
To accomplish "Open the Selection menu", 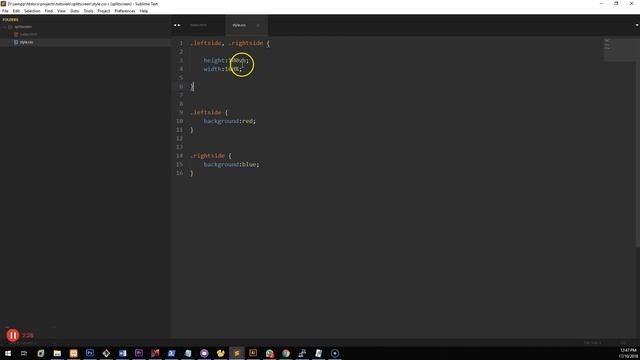I will coord(32,11).
